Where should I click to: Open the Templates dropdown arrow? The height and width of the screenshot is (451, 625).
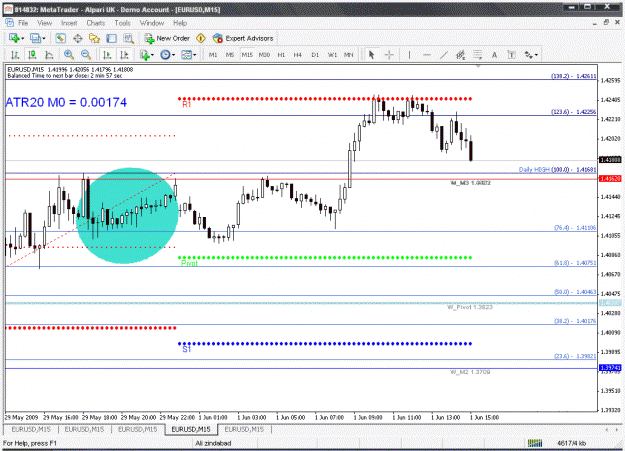click(x=195, y=55)
